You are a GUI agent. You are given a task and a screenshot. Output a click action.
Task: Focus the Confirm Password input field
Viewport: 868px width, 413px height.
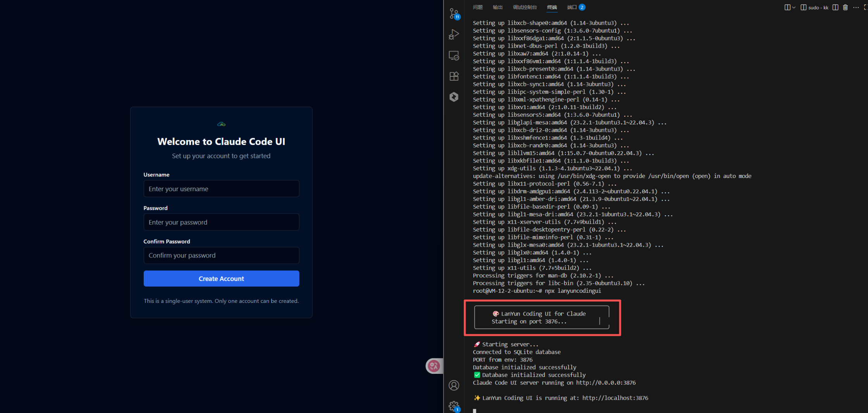coord(221,256)
